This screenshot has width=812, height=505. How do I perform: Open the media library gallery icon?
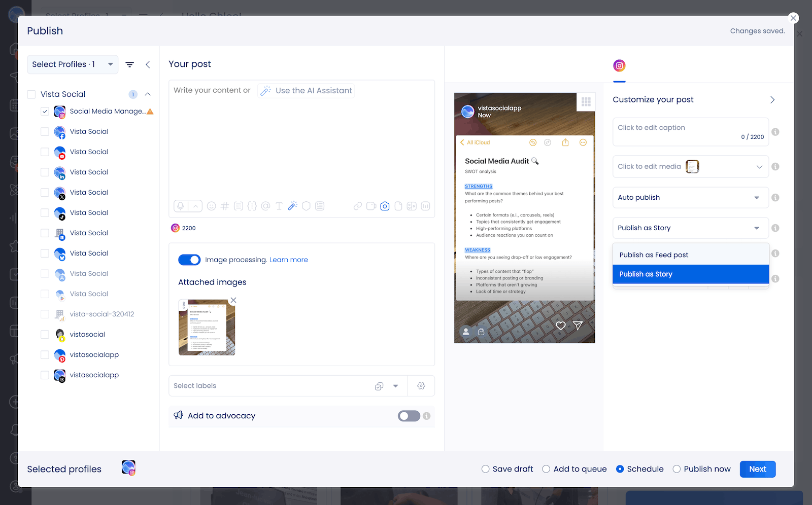coord(412,206)
